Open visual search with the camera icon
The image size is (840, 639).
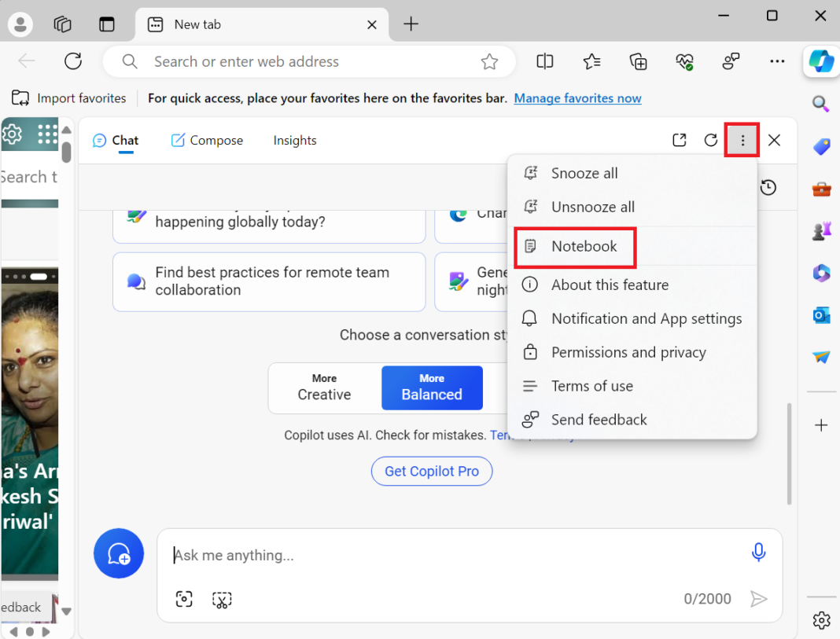coord(183,599)
